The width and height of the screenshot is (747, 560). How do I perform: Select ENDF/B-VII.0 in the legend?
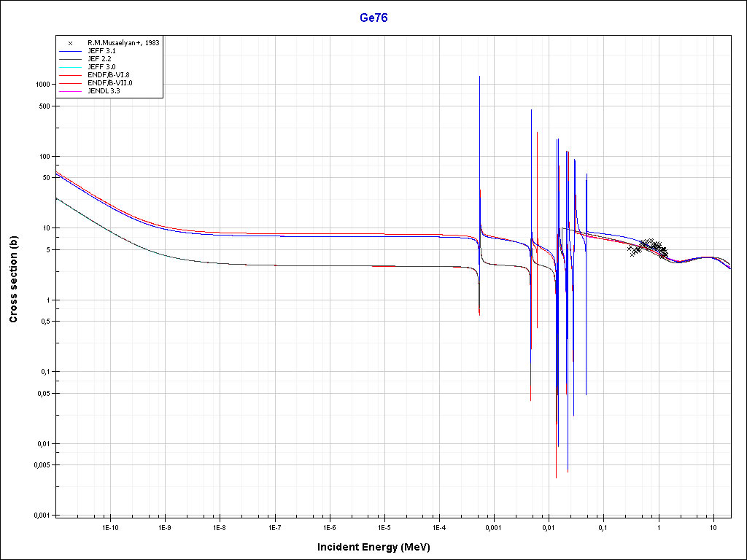coord(110,83)
